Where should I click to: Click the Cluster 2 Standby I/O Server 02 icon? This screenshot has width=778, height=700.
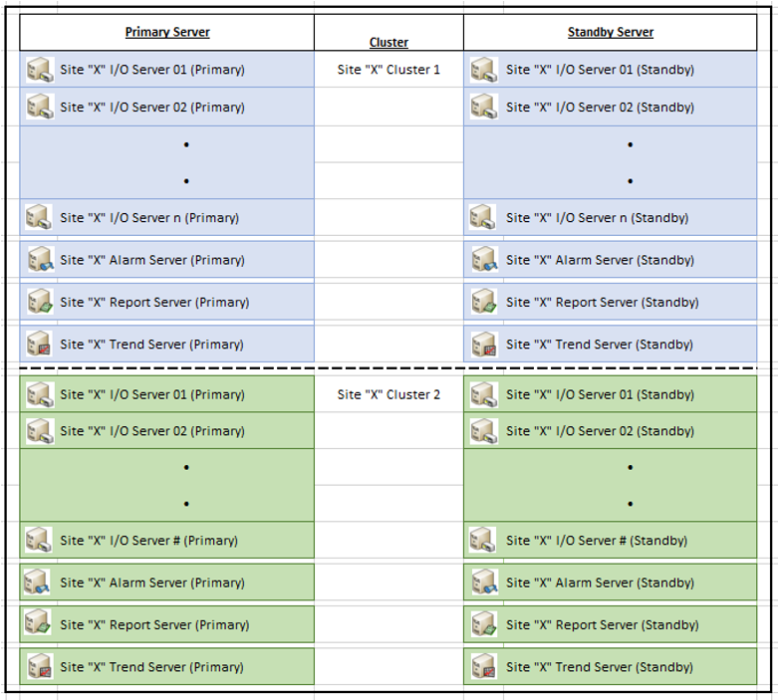tap(484, 431)
